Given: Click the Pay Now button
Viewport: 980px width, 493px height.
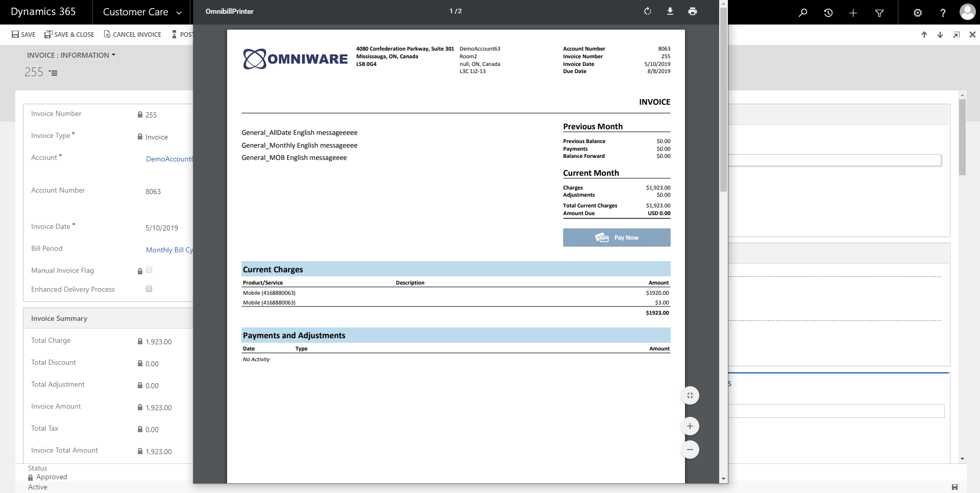Looking at the screenshot, I should (617, 238).
